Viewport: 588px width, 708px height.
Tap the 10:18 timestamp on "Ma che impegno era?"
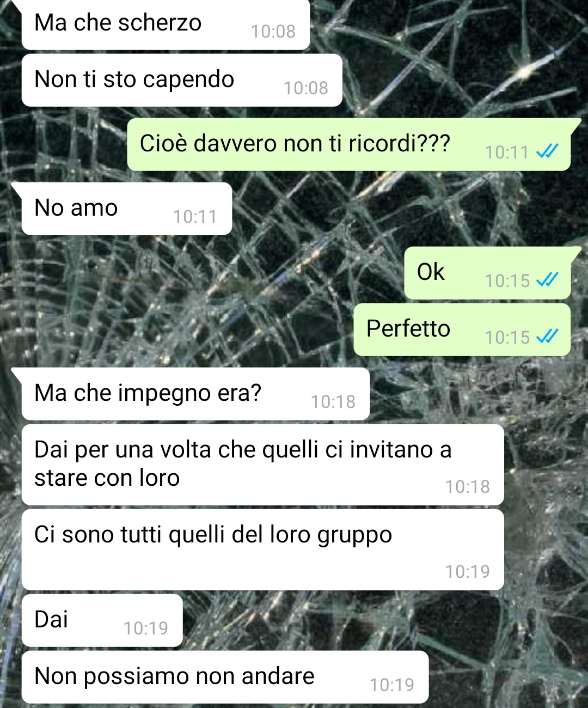pos(333,402)
